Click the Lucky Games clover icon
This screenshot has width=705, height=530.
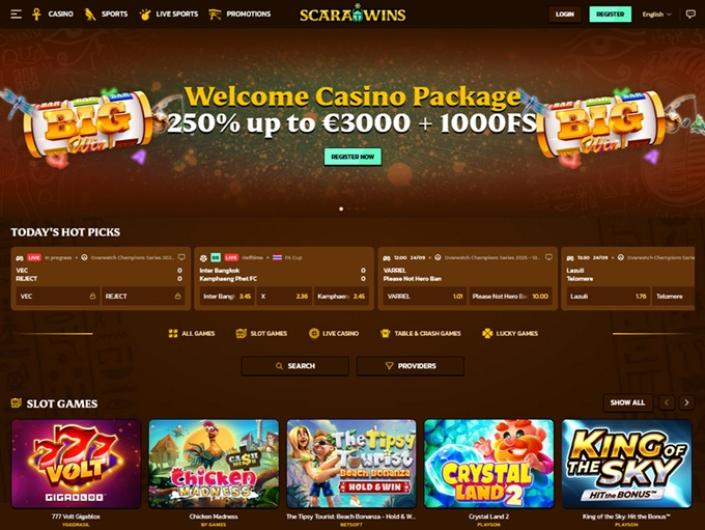[487, 333]
